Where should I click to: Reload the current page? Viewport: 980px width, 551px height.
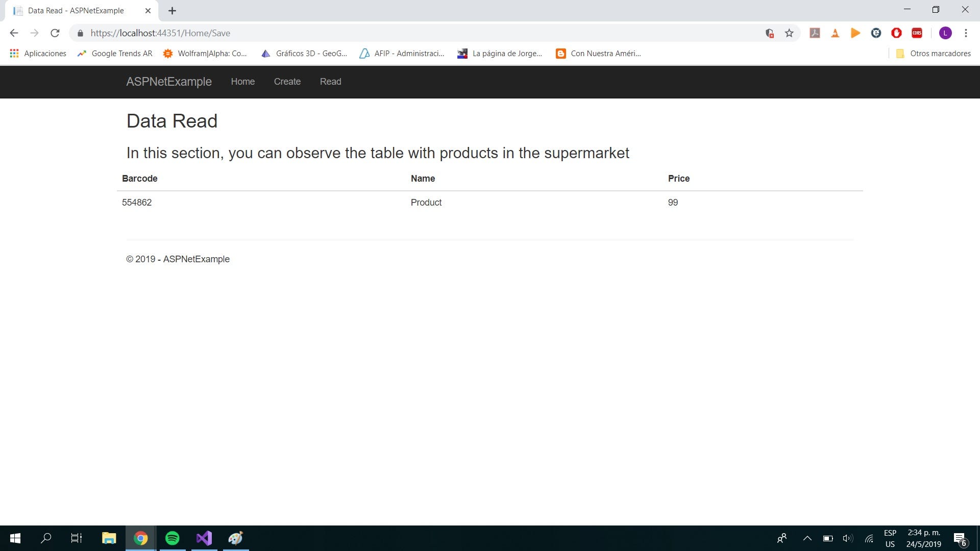[x=55, y=33]
